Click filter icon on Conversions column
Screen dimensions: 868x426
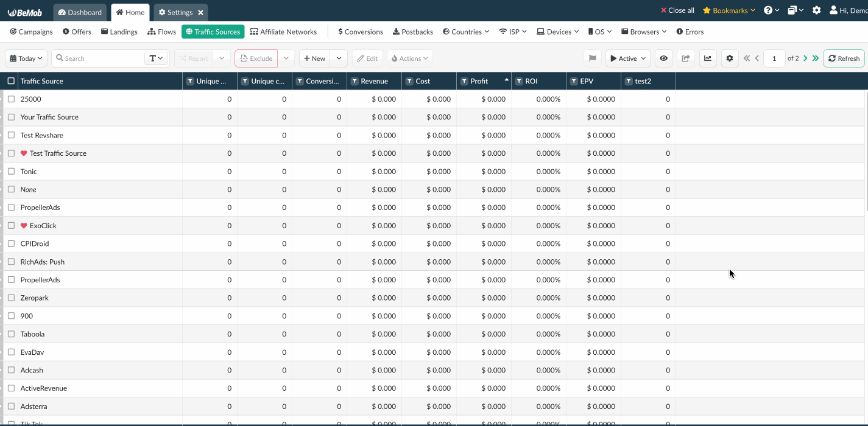click(x=299, y=81)
